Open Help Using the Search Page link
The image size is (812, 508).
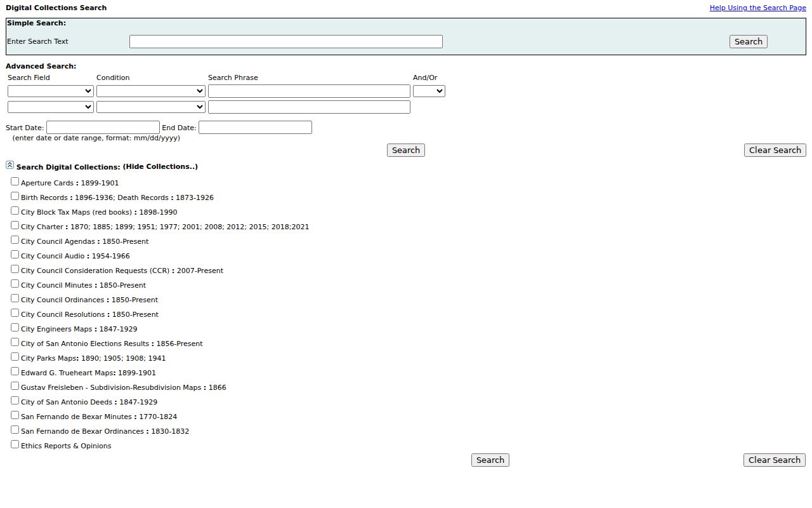coord(757,8)
